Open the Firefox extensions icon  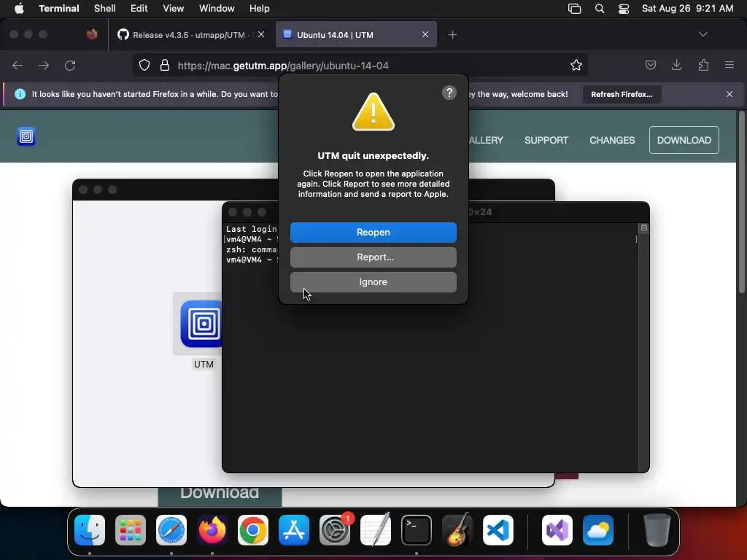(703, 65)
